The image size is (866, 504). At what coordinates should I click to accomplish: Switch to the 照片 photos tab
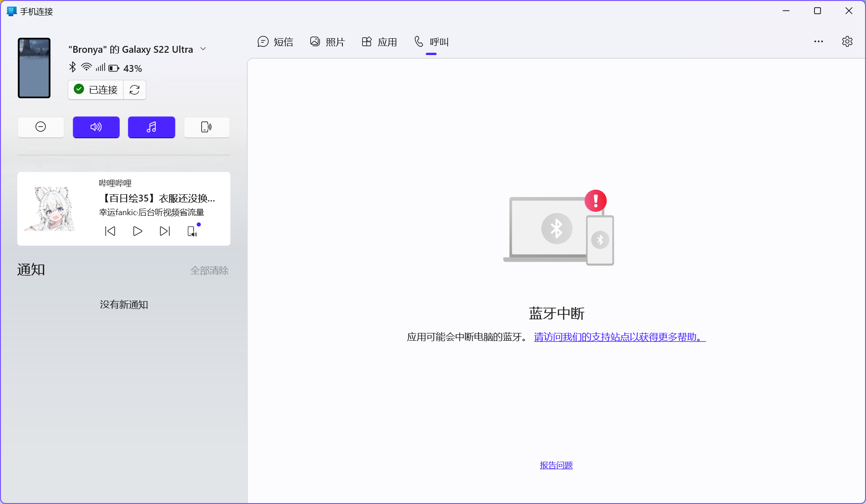[x=327, y=42]
